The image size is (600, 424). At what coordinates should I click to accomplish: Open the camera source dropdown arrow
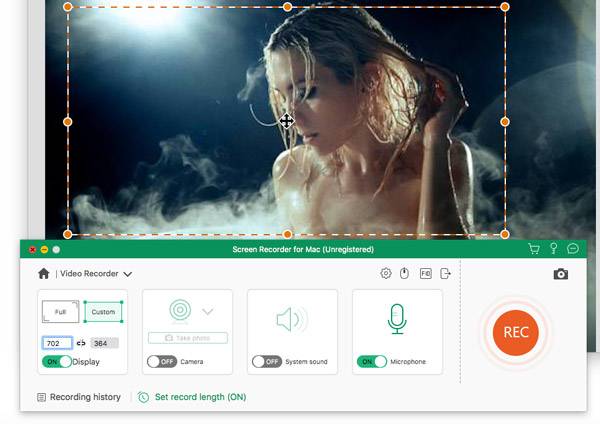click(x=208, y=311)
